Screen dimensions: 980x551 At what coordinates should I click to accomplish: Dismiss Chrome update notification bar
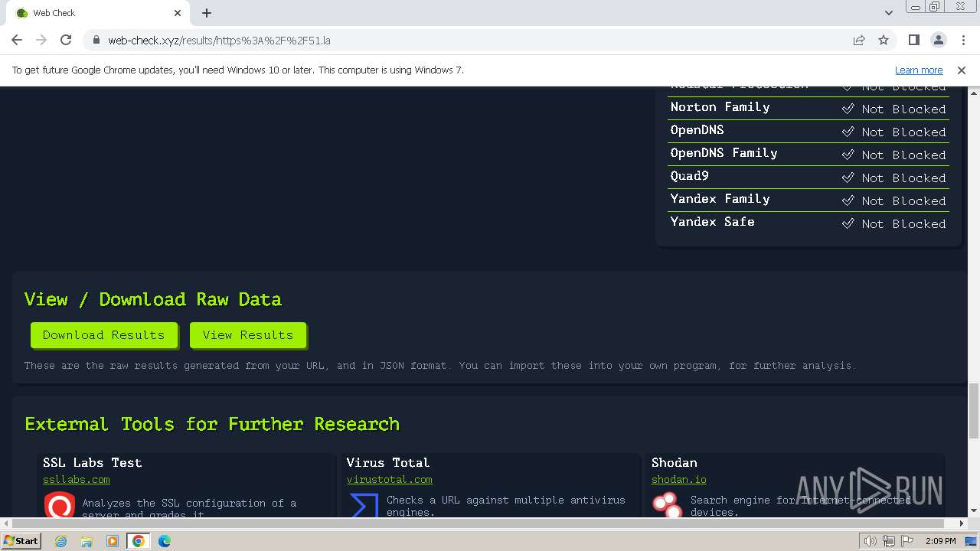click(x=962, y=70)
